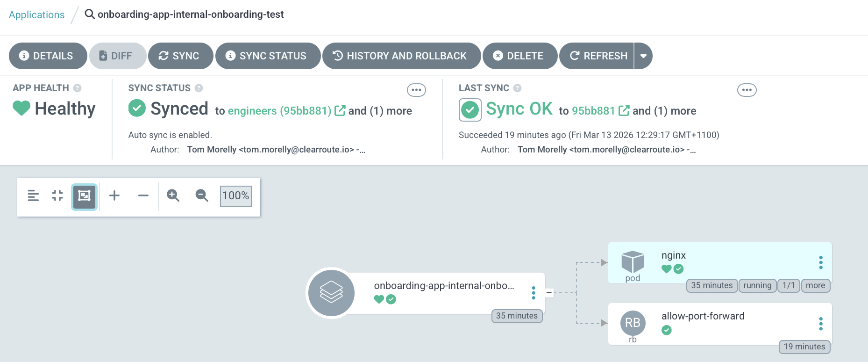Image resolution: width=868 pixels, height=362 pixels.
Task: Open application node three-dot menu
Action: coord(533,293)
